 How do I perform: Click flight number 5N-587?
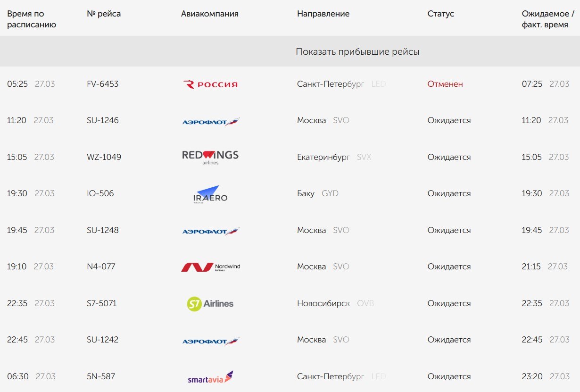pyautogui.click(x=101, y=376)
